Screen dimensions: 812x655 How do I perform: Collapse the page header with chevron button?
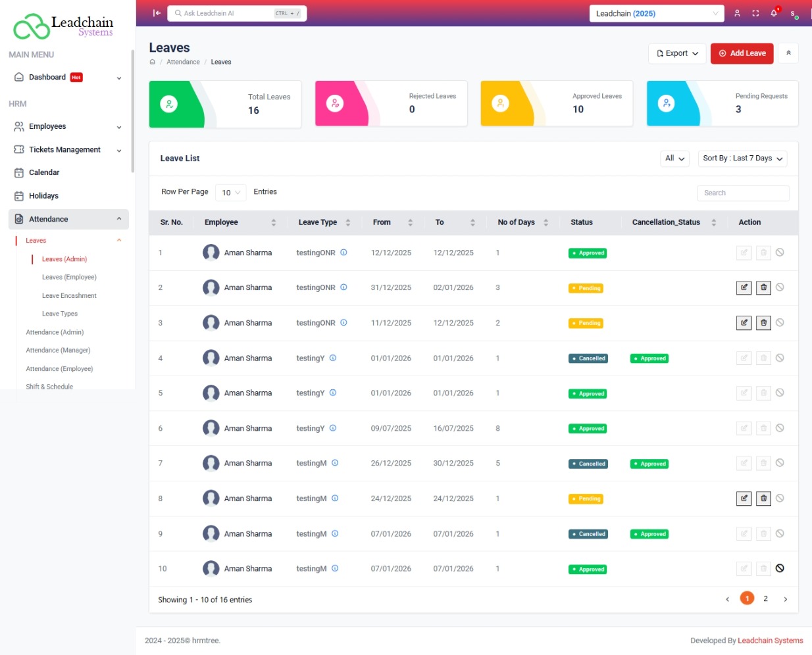[x=788, y=53]
